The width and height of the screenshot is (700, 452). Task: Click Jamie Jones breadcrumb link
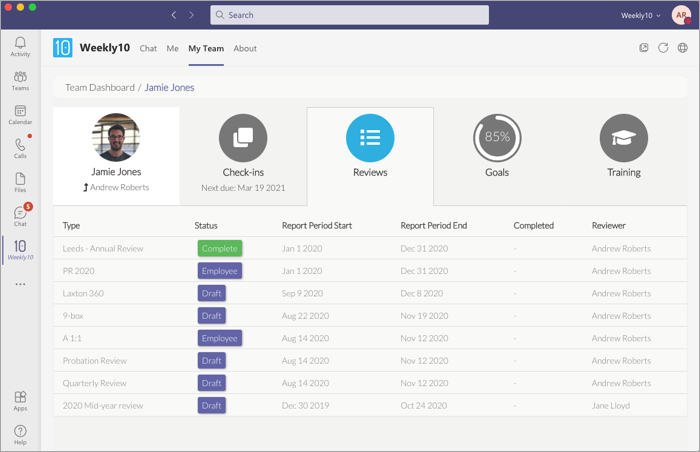tap(169, 88)
